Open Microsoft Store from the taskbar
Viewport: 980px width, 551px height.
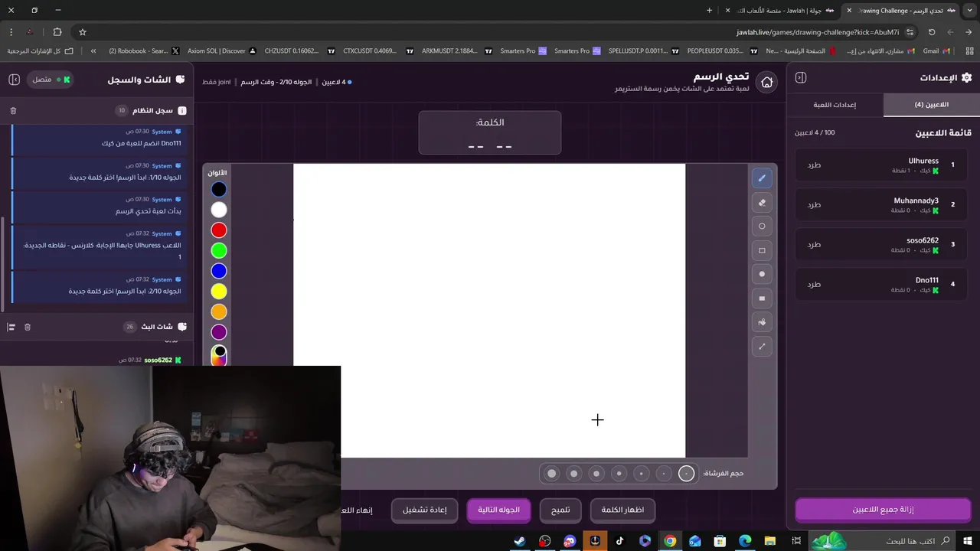[720, 541]
